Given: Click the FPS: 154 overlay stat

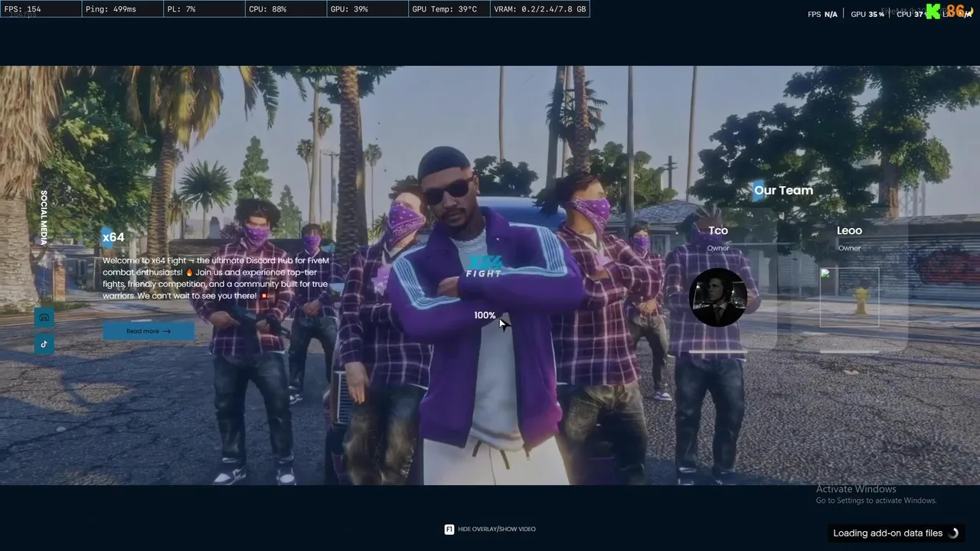Looking at the screenshot, I should click(41, 9).
